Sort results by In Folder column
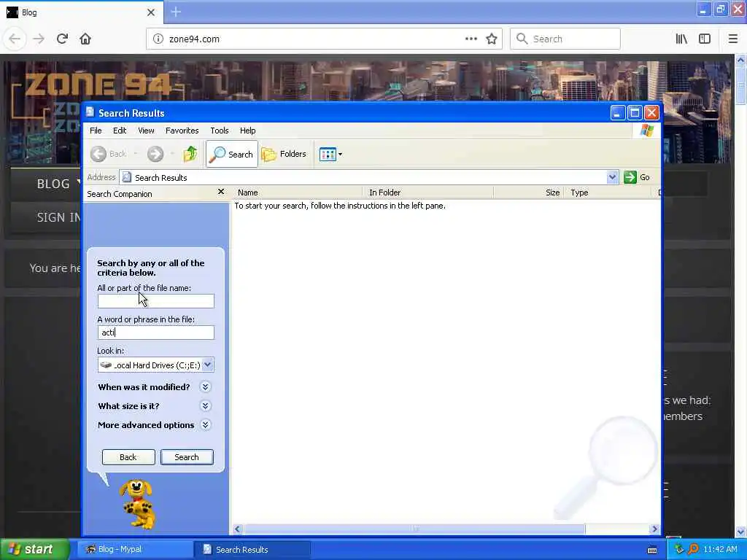The width and height of the screenshot is (747, 560). click(x=428, y=192)
